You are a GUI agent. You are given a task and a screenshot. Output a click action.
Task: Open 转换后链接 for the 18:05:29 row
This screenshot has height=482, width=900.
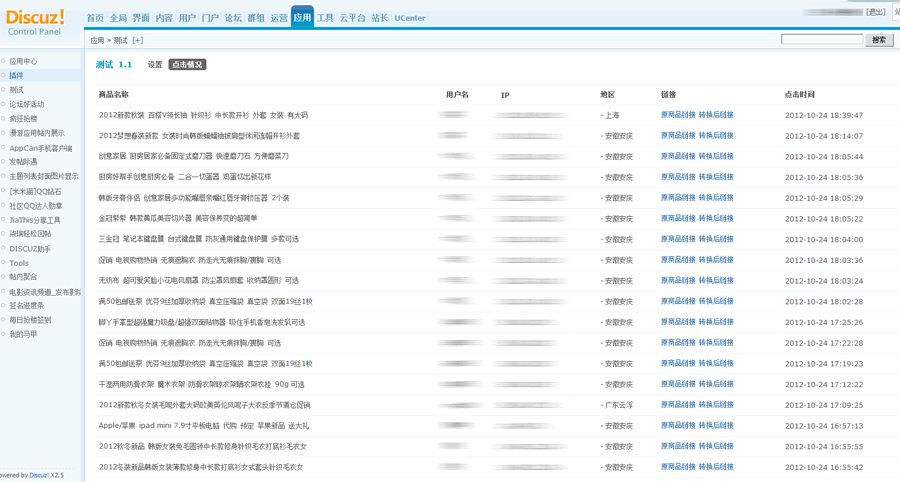coord(716,197)
